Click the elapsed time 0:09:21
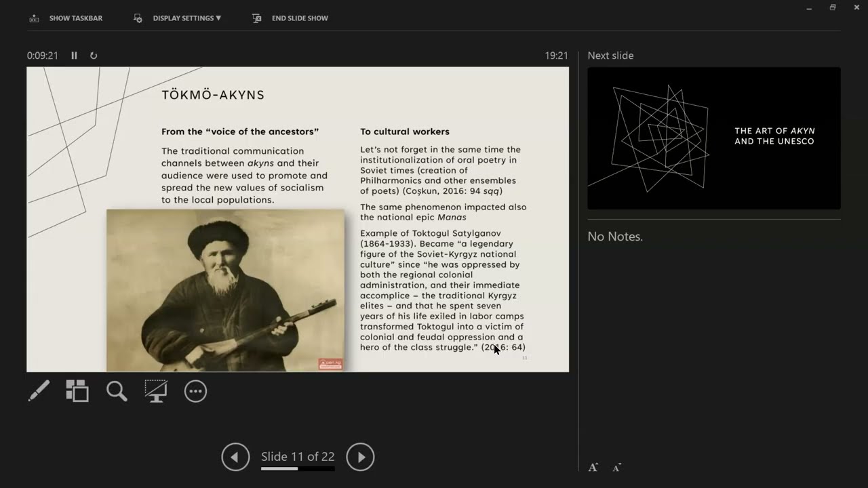The image size is (868, 488). (x=43, y=56)
